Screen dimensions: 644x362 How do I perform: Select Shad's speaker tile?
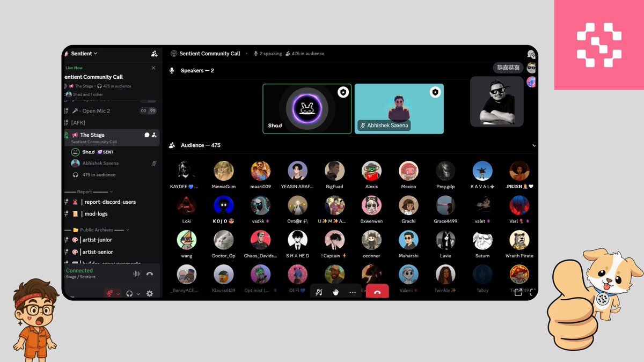307,109
